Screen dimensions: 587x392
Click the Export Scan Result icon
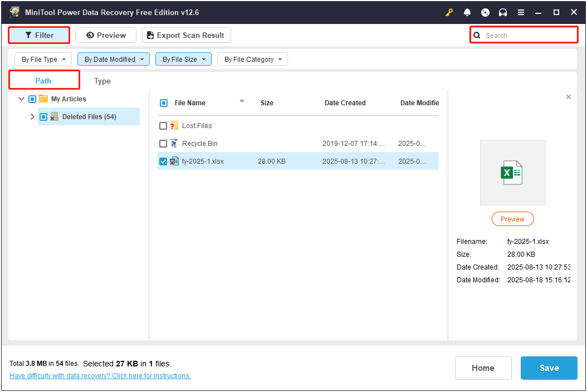click(x=150, y=35)
